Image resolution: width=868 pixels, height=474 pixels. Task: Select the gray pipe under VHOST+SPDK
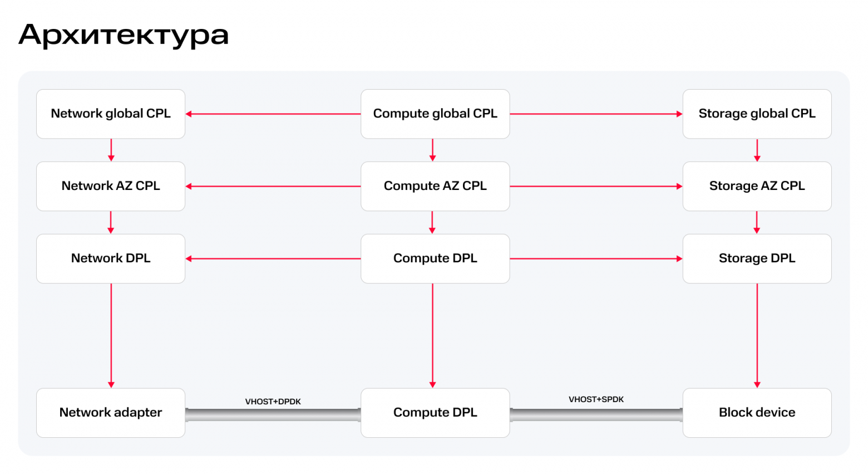pyautogui.click(x=596, y=415)
